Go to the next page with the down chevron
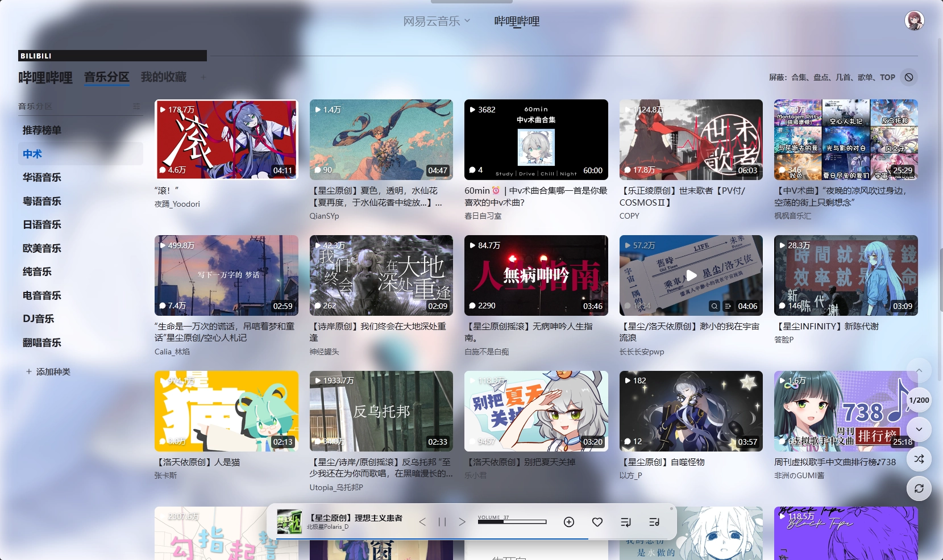 point(919,429)
